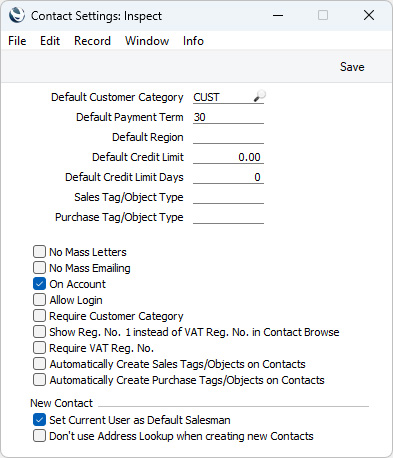Click the app logo in title bar

(17, 15)
